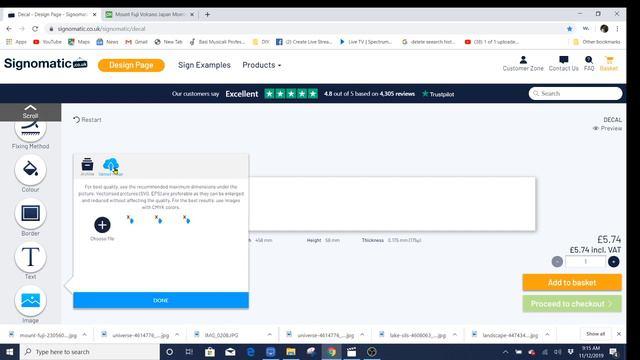Restart the design
The height and width of the screenshot is (360, 640).
(87, 120)
